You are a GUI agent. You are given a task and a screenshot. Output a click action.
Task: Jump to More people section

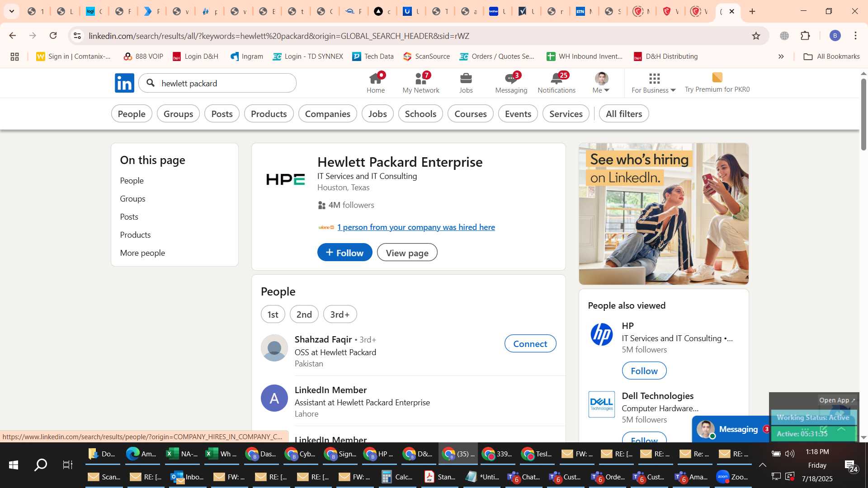click(143, 253)
